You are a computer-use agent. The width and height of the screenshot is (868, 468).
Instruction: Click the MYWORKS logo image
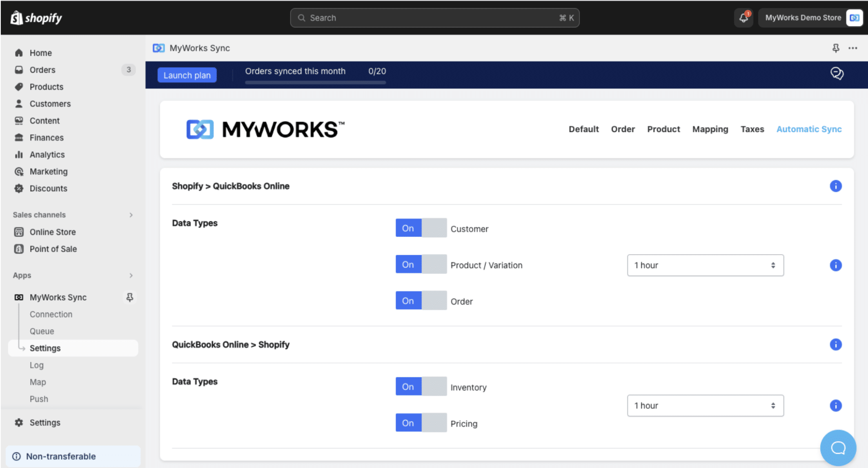[x=265, y=129]
